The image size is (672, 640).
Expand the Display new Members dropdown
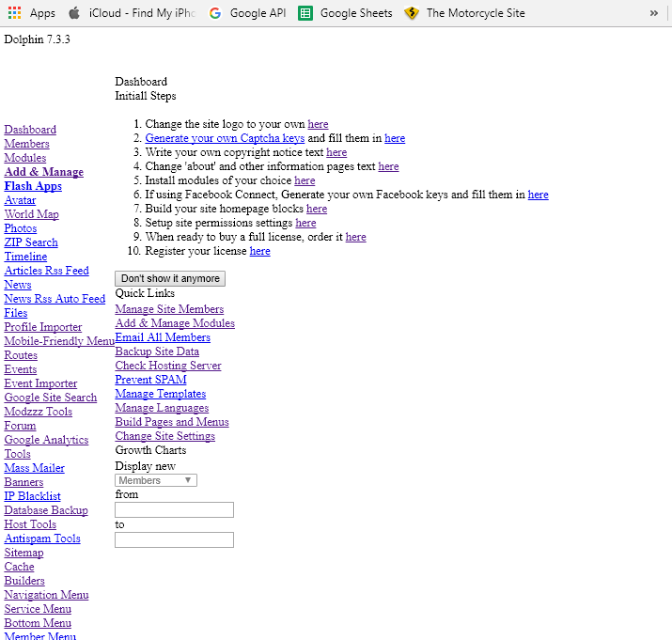(156, 480)
